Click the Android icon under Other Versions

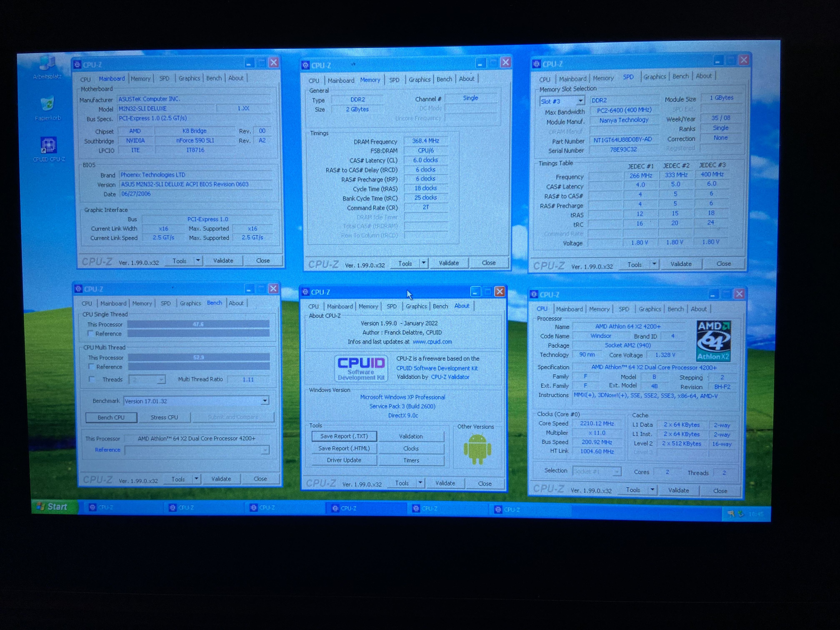477,449
